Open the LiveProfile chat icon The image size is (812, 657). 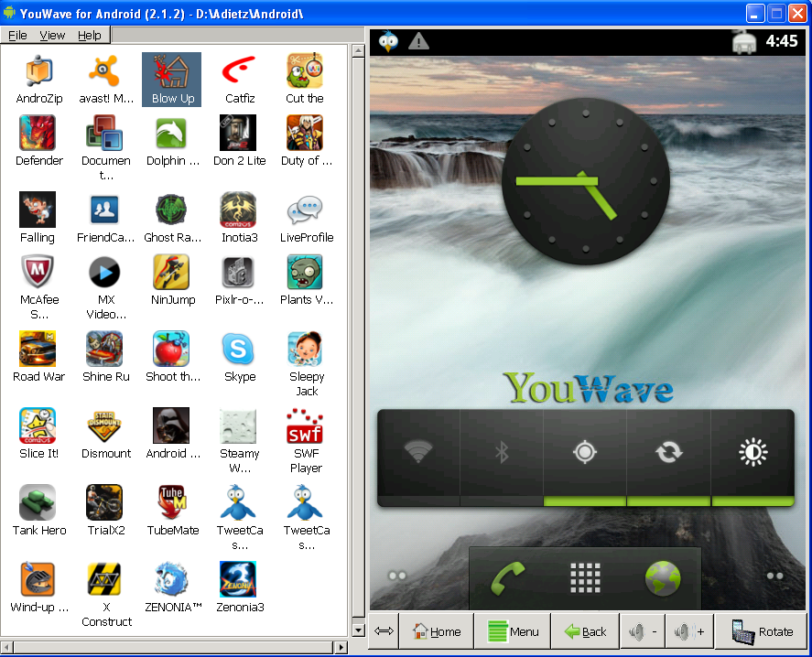click(305, 210)
